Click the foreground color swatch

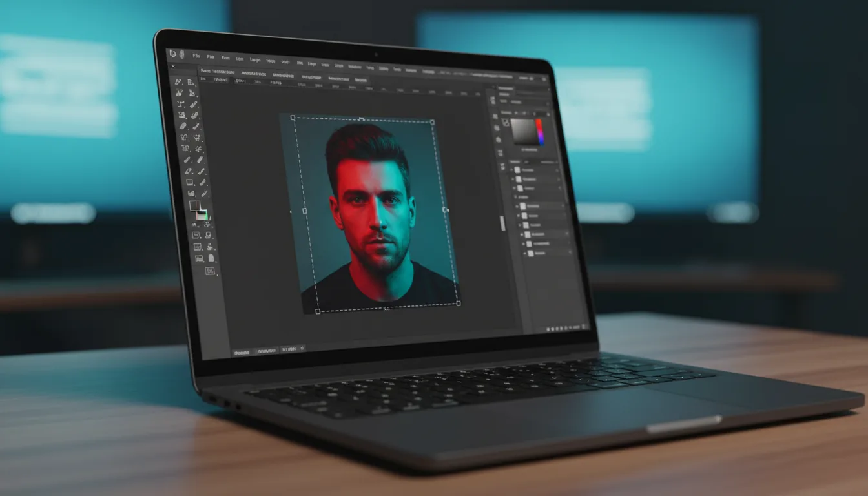[x=195, y=207]
